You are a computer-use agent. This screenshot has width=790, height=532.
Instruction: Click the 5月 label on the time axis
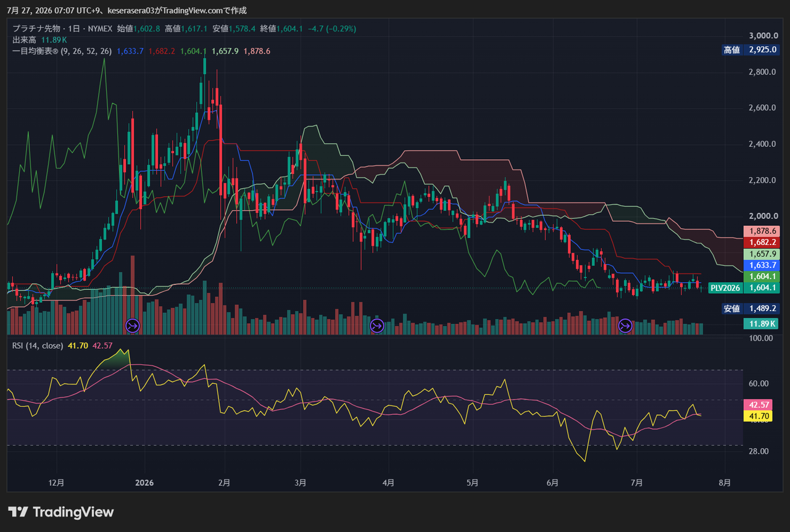[x=472, y=482]
